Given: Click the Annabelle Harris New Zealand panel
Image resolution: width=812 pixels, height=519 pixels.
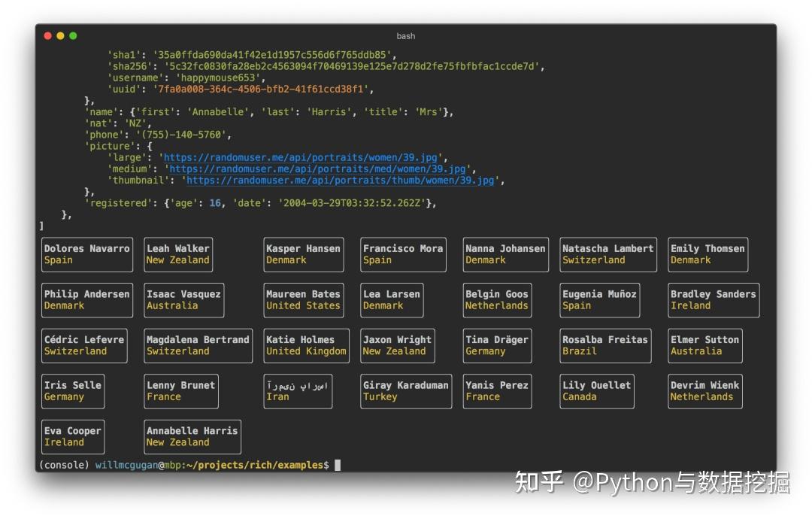Looking at the screenshot, I should tap(192, 437).
